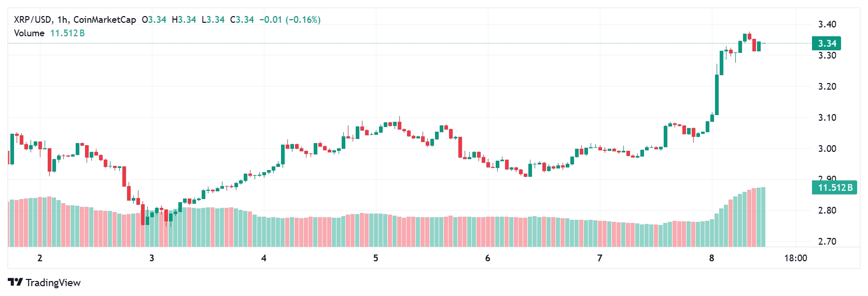Click the 3.00 price axis label
The width and height of the screenshot is (868, 296).
click(x=827, y=149)
